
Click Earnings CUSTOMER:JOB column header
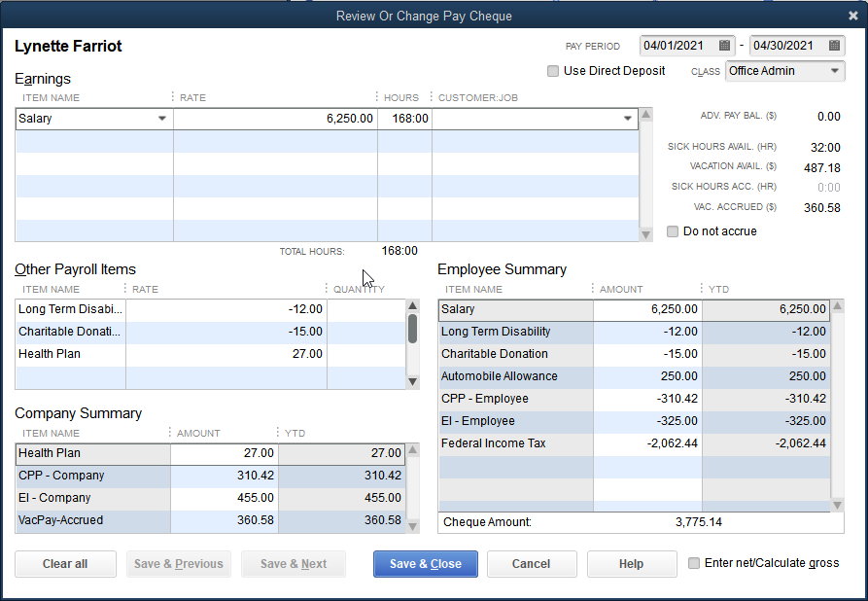pyautogui.click(x=478, y=98)
